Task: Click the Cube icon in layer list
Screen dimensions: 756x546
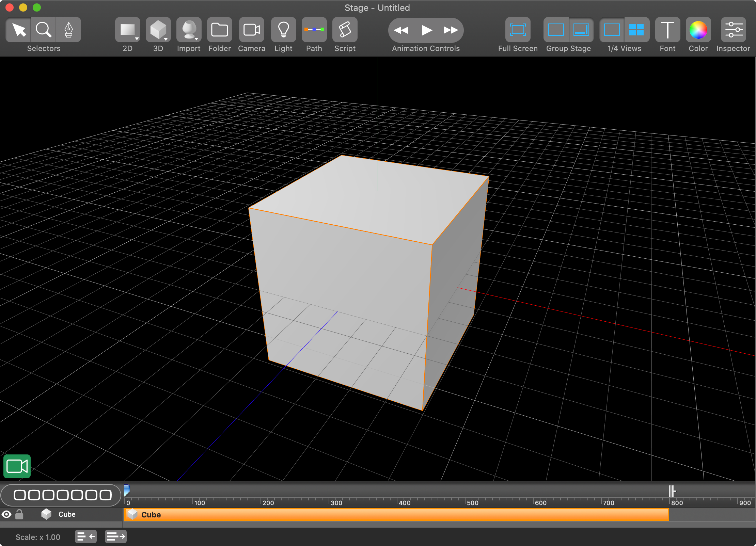Action: tap(46, 514)
